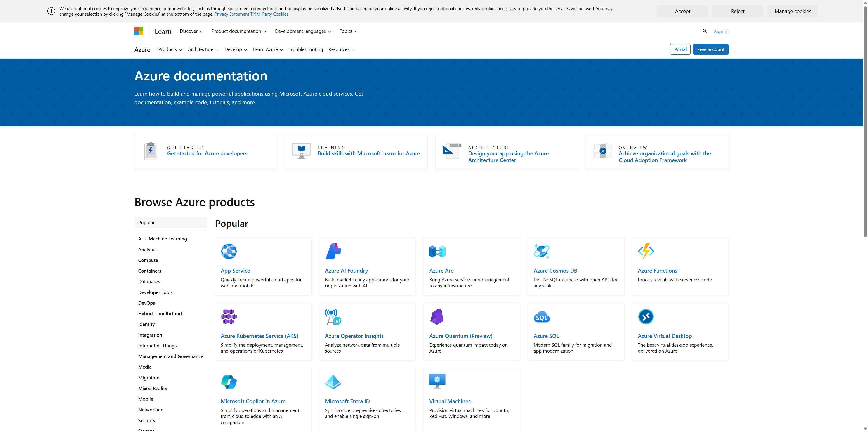Image resolution: width=868 pixels, height=431 pixels.
Task: Click the Azure brand link
Action: click(142, 49)
